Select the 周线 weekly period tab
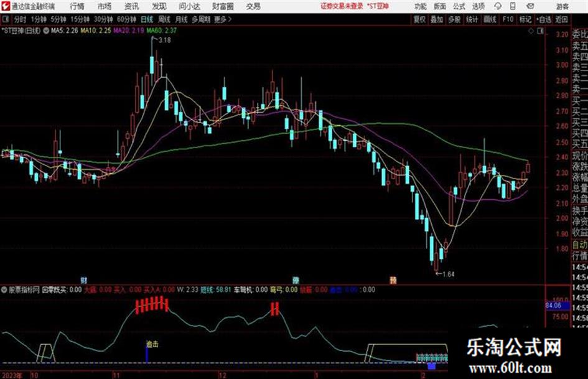Screen dimensions: 588x379 point(164,19)
